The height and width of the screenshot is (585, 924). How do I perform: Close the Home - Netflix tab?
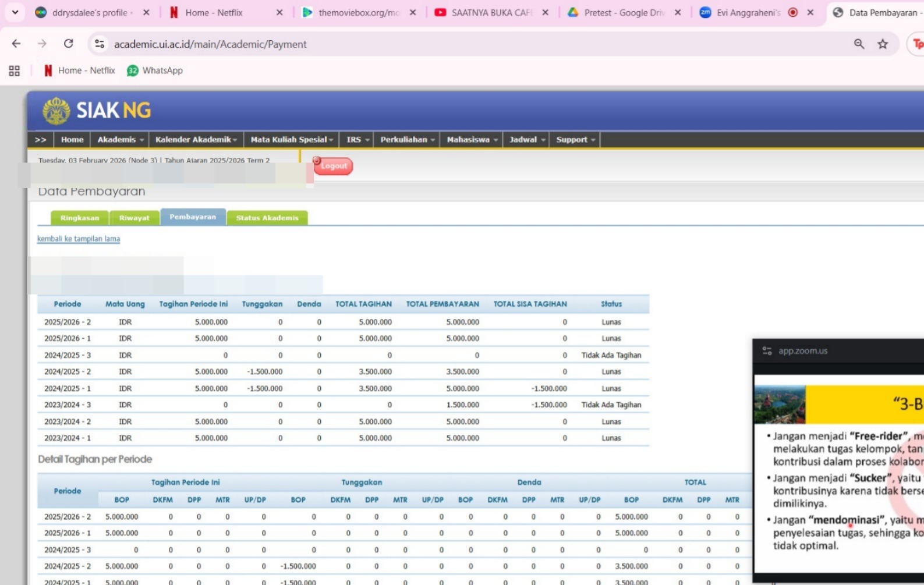point(279,12)
